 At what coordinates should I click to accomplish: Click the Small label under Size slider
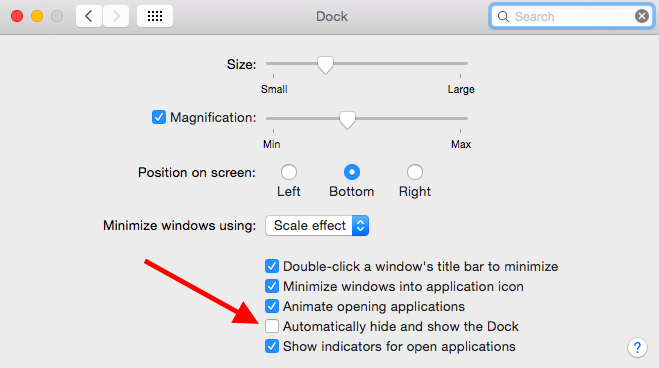[x=274, y=89]
